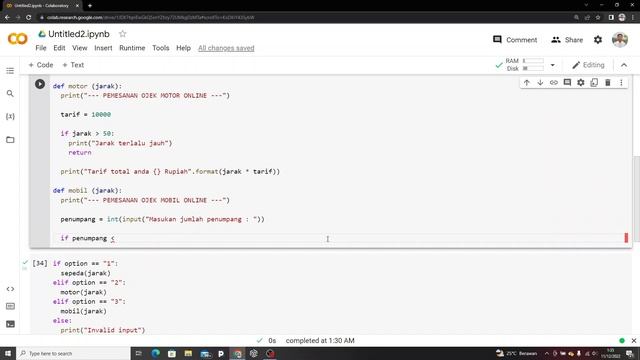Click the RAM and Disk usage indicator
This screenshot has height=360, width=640.
pos(524,65)
